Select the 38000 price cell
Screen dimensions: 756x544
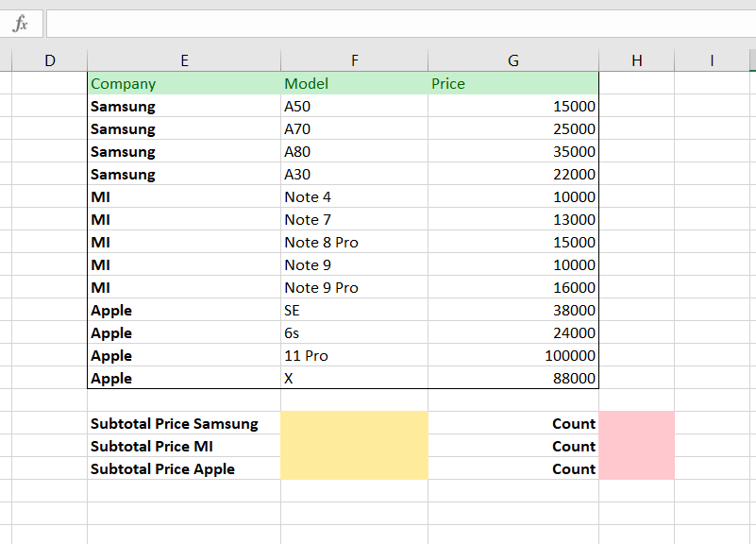click(x=513, y=310)
